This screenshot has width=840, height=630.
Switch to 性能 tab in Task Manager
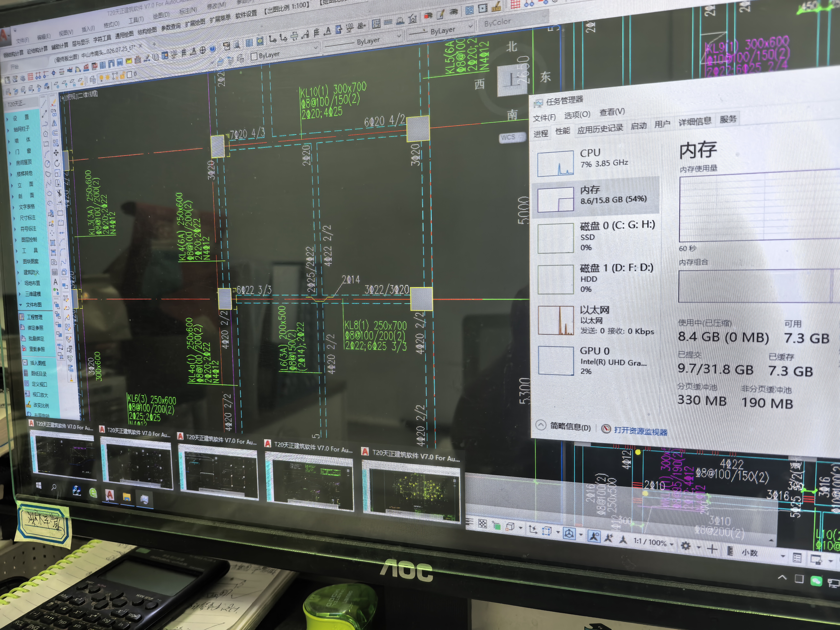tap(562, 131)
